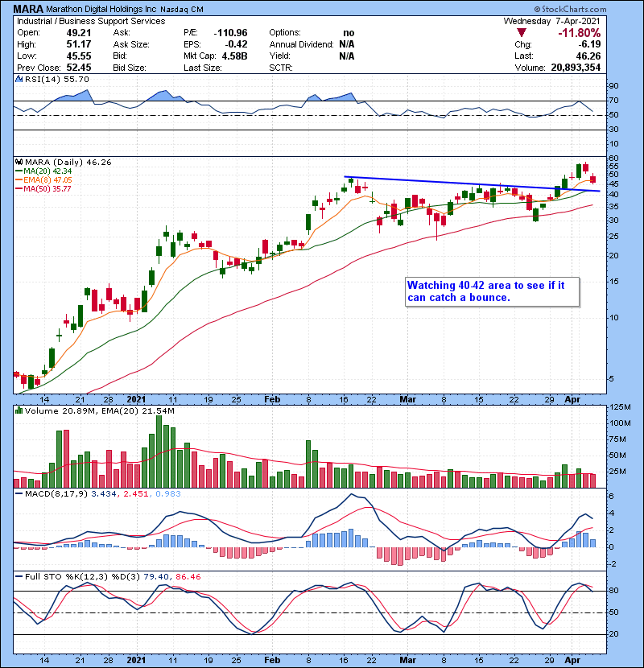Click the Annual Dividend label
Image resolution: width=644 pixels, height=668 pixels.
[301, 44]
